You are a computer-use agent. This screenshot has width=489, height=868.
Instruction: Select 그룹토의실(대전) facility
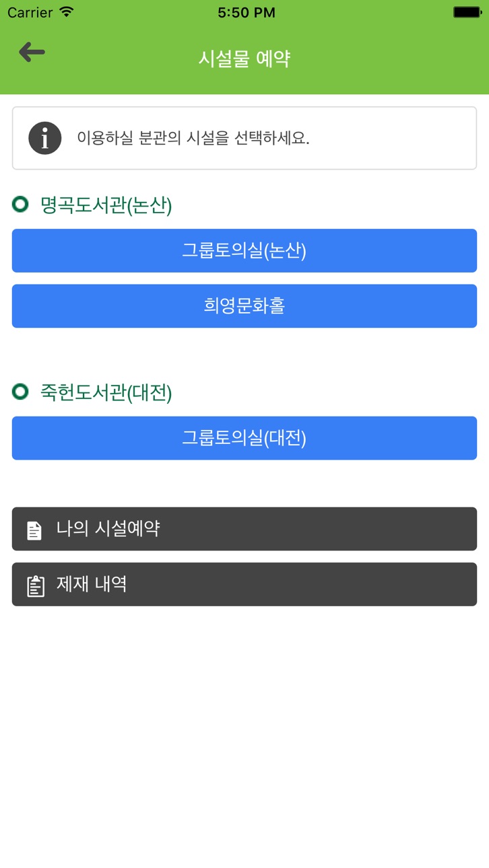click(244, 438)
